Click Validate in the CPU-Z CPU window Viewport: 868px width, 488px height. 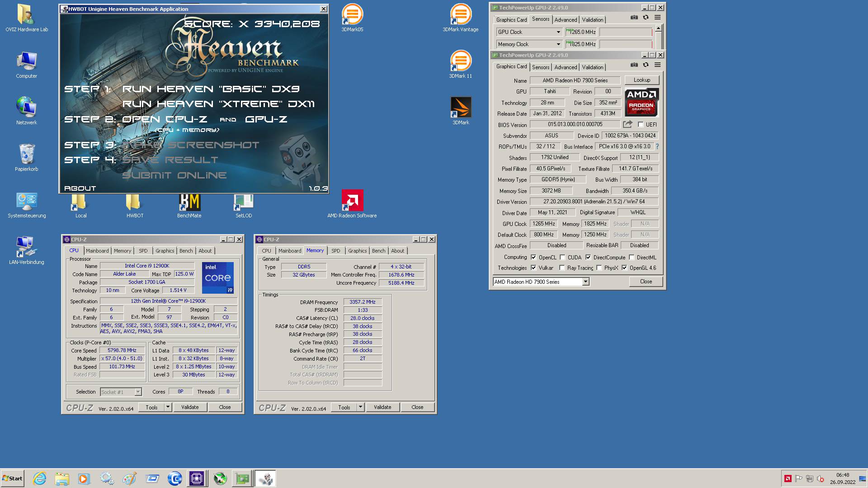coord(190,407)
